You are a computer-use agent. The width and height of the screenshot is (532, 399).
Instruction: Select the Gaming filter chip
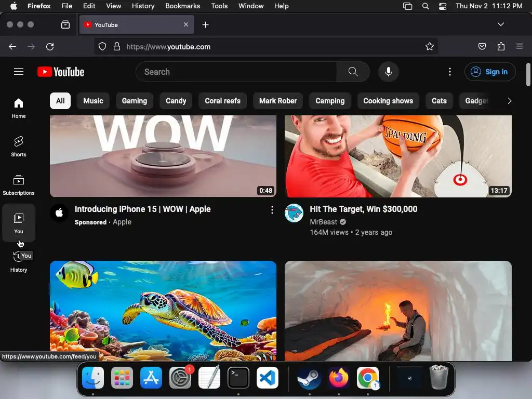(135, 101)
